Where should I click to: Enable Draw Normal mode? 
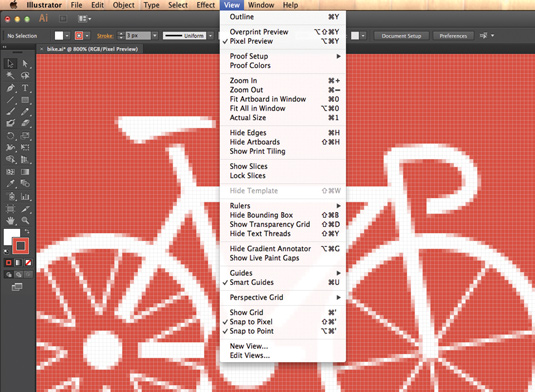coord(9,274)
